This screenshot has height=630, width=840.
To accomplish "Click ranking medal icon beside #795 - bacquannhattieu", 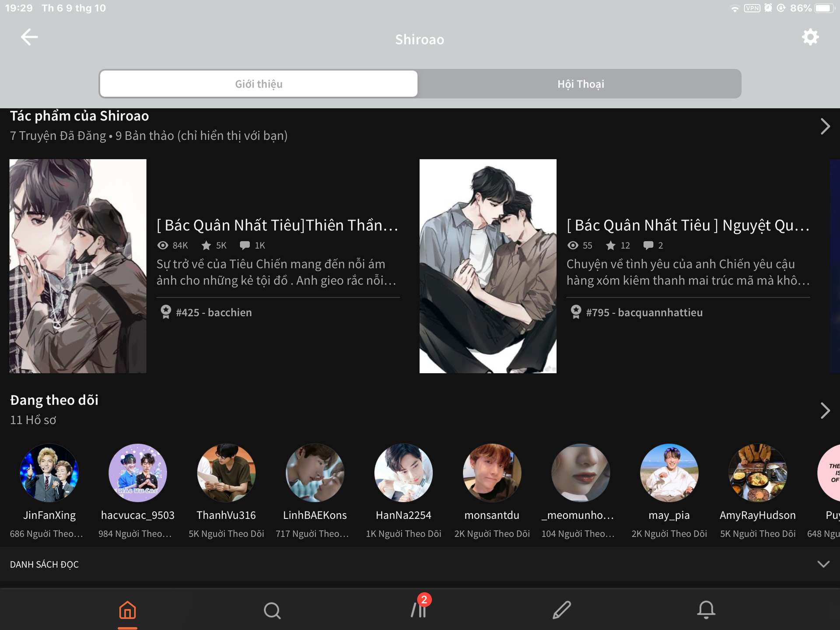I will 576,312.
